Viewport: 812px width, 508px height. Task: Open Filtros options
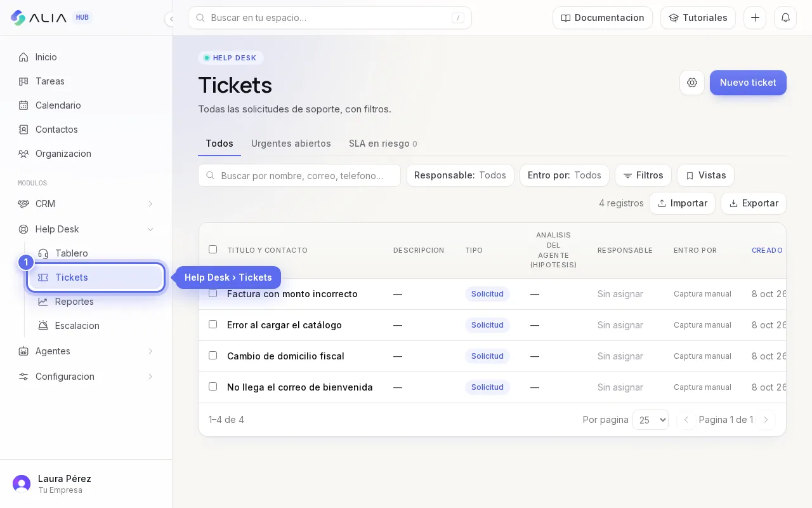click(643, 175)
